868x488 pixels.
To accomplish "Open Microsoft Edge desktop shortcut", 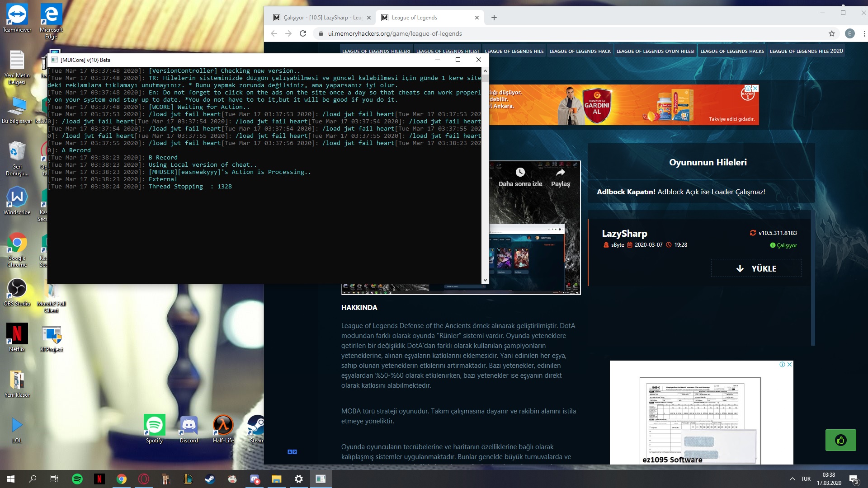I will click(x=51, y=21).
